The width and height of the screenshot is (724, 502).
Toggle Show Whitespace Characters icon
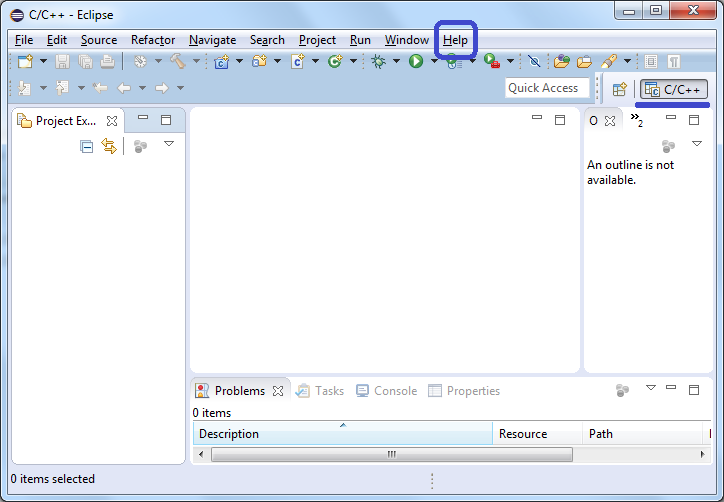click(674, 61)
